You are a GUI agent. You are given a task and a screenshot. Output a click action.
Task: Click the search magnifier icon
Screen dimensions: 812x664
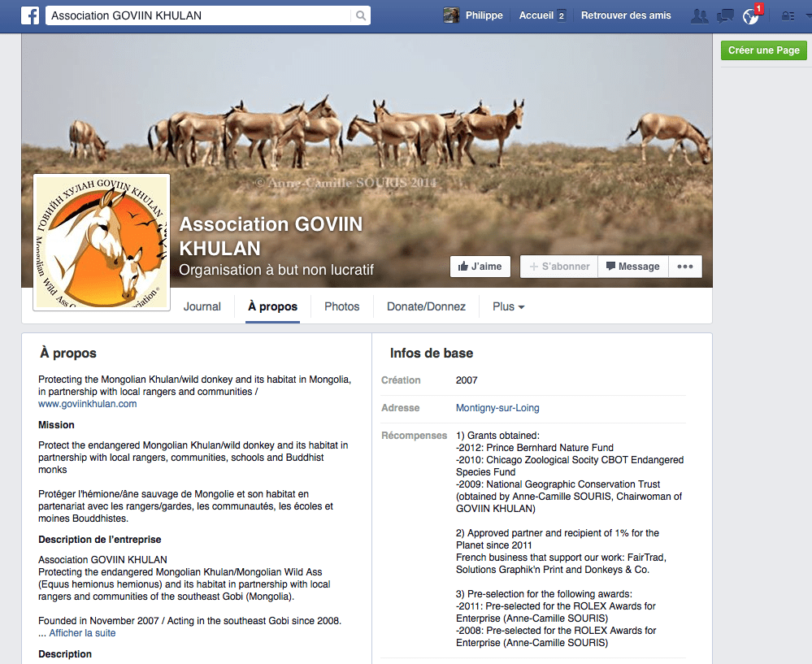(x=360, y=15)
